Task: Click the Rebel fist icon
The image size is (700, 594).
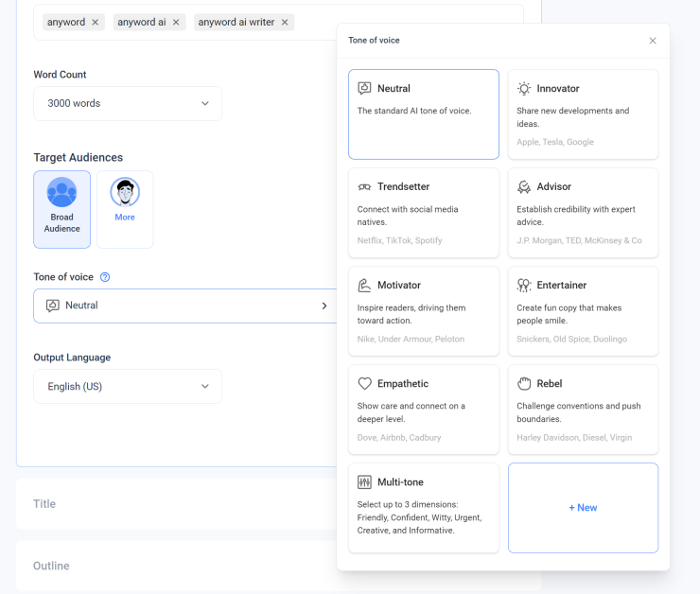Action: coord(524,384)
